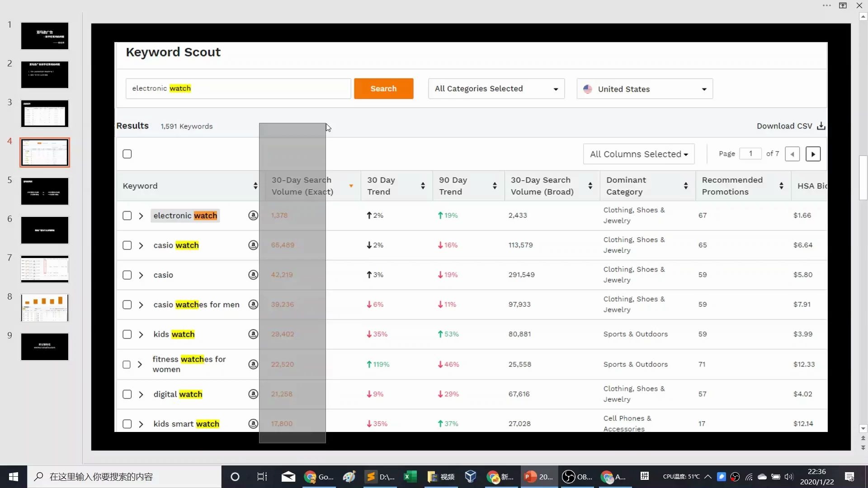Open the Windows Start menu
This screenshot has height=488, width=868.
pos(14,477)
